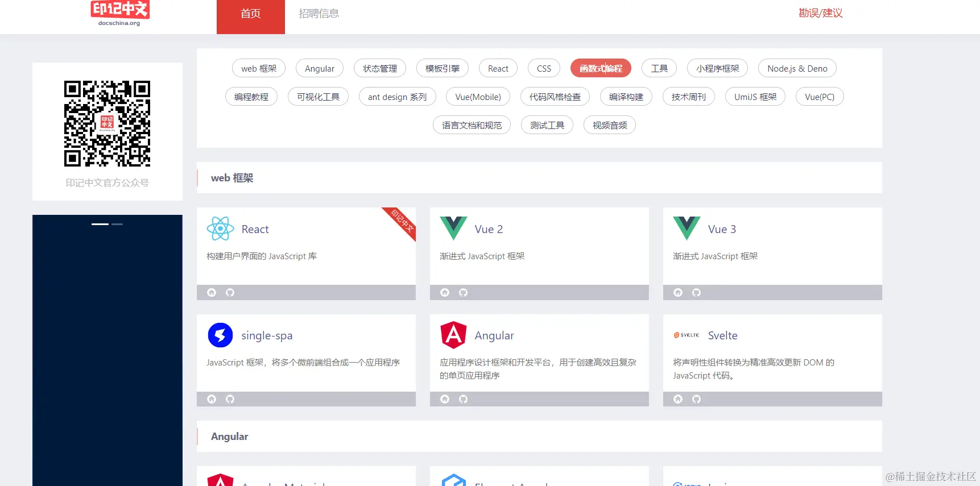Select the 测试工具 category tag

coord(547,125)
